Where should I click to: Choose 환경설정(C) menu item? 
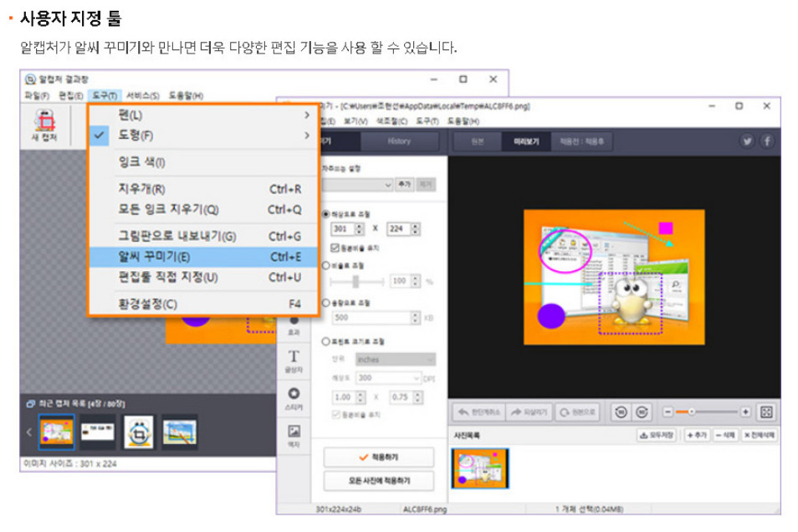(203, 304)
